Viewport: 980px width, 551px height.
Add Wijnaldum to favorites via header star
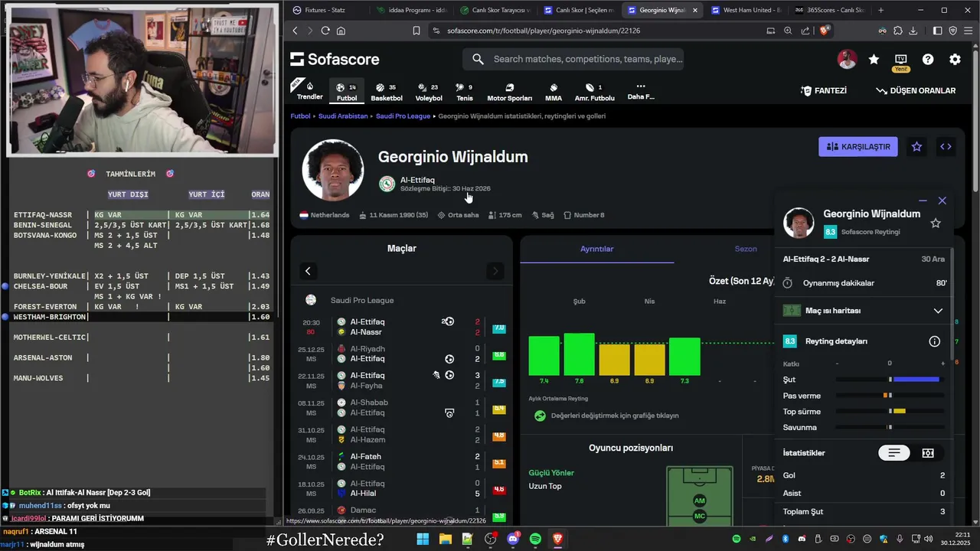click(x=916, y=146)
